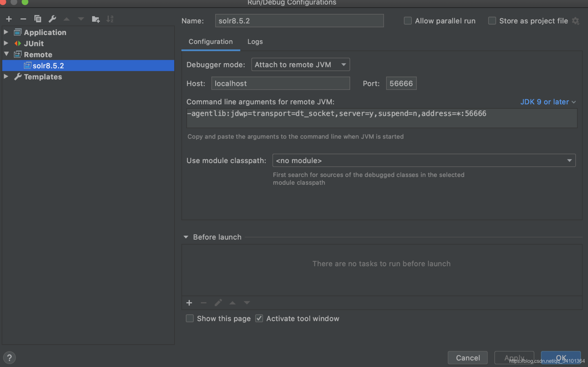Move configuration down in list
This screenshot has width=588, height=367.
81,19
